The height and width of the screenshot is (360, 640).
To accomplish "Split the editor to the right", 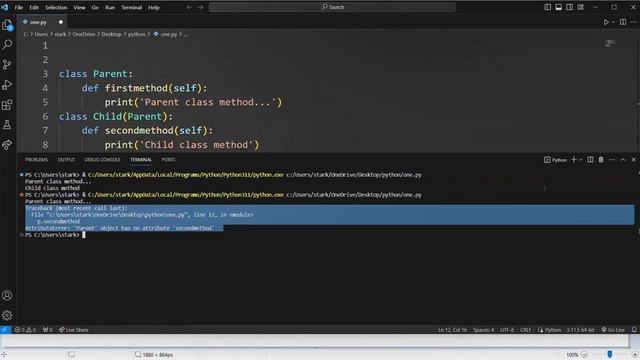I will click(623, 22).
